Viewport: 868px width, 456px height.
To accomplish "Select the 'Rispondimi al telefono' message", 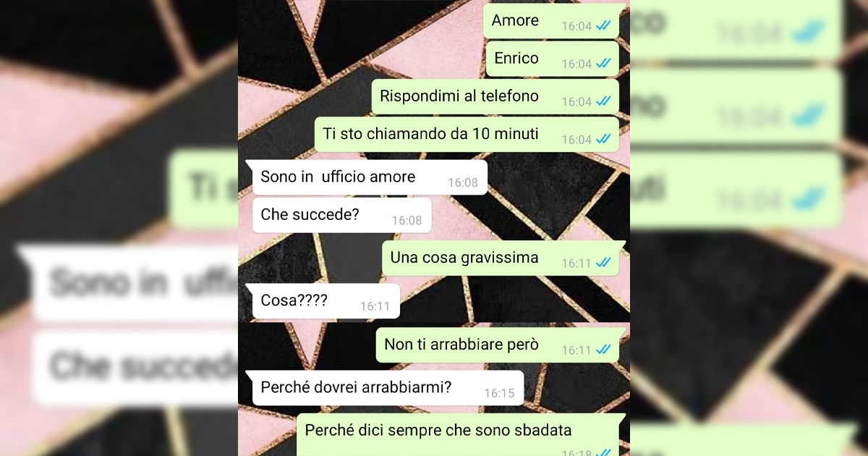I will pyautogui.click(x=495, y=96).
